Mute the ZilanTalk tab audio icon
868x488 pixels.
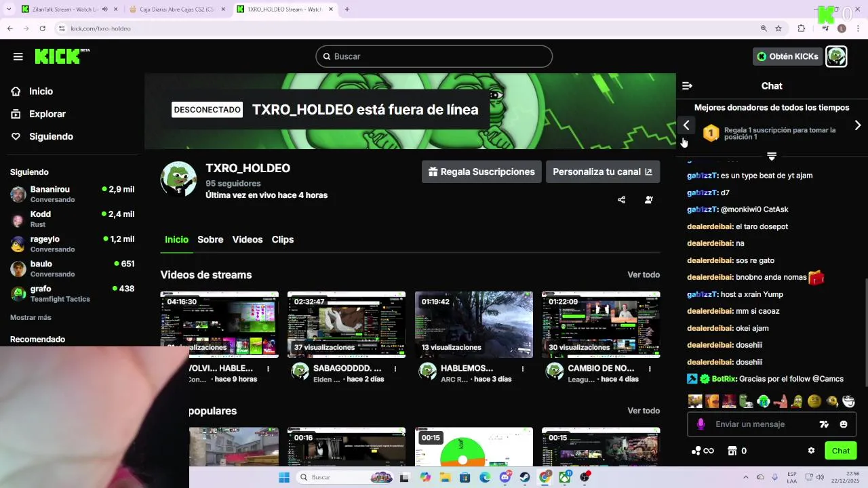[104, 9]
